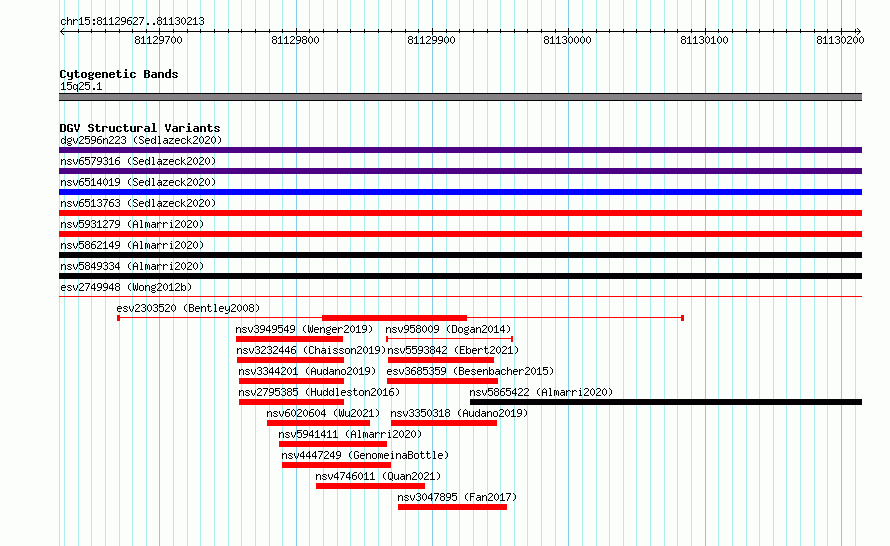
Task: Click the red bar under nsv6020604
Action: click(318, 423)
